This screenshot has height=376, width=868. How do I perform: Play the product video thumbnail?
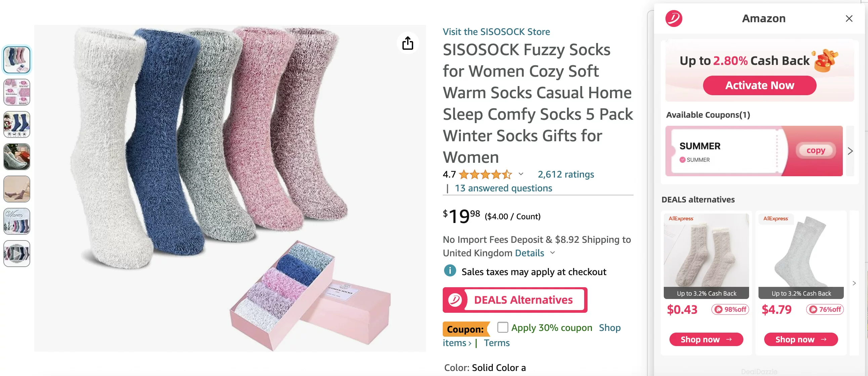click(x=16, y=254)
